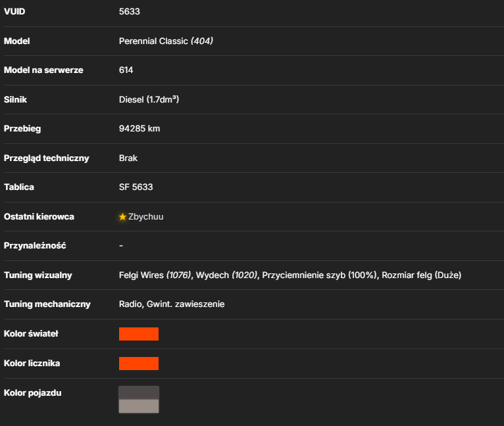Click the Silnik label
The height and width of the screenshot is (426, 504).
15,99
